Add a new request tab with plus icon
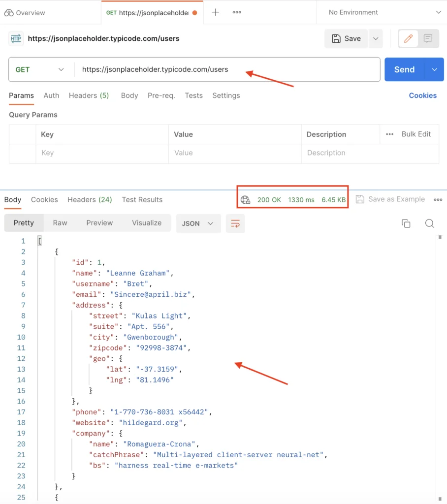The width and height of the screenshot is (447, 504). pyautogui.click(x=216, y=12)
